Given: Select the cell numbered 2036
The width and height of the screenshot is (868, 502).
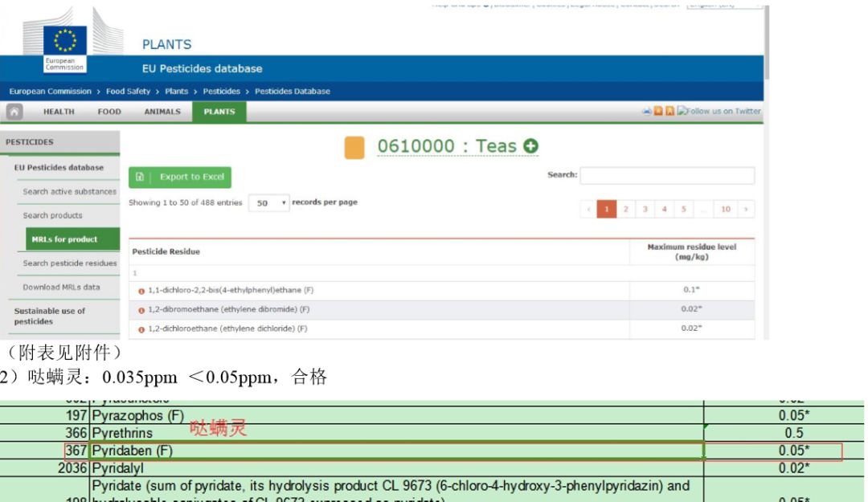Looking at the screenshot, I should 72,468.
